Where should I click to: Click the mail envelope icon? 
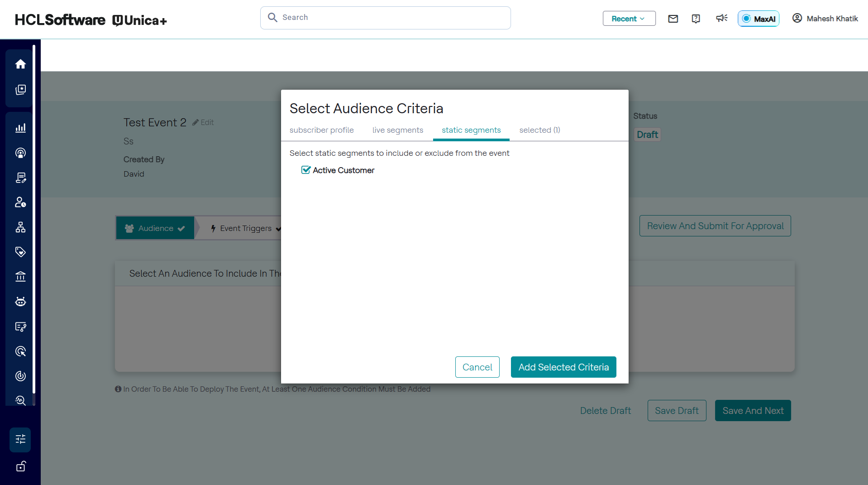click(673, 19)
